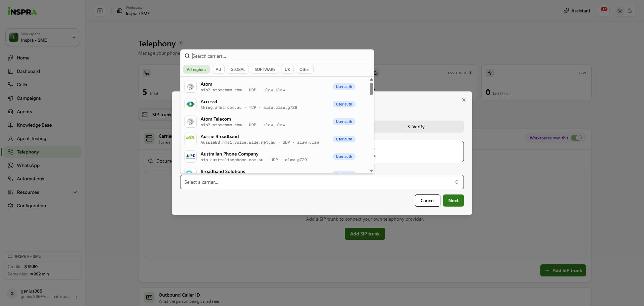
Task: Focus the Search carriers input field
Action: pyautogui.click(x=281, y=56)
